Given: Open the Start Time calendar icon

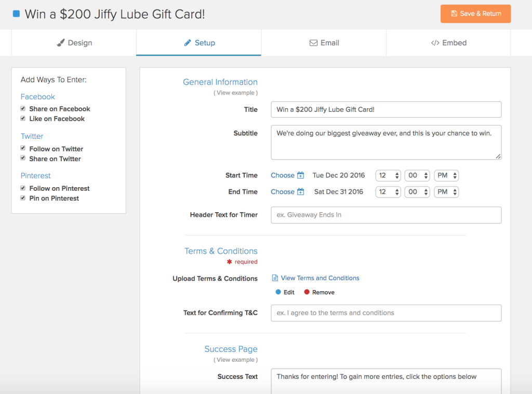Looking at the screenshot, I should click(x=301, y=175).
